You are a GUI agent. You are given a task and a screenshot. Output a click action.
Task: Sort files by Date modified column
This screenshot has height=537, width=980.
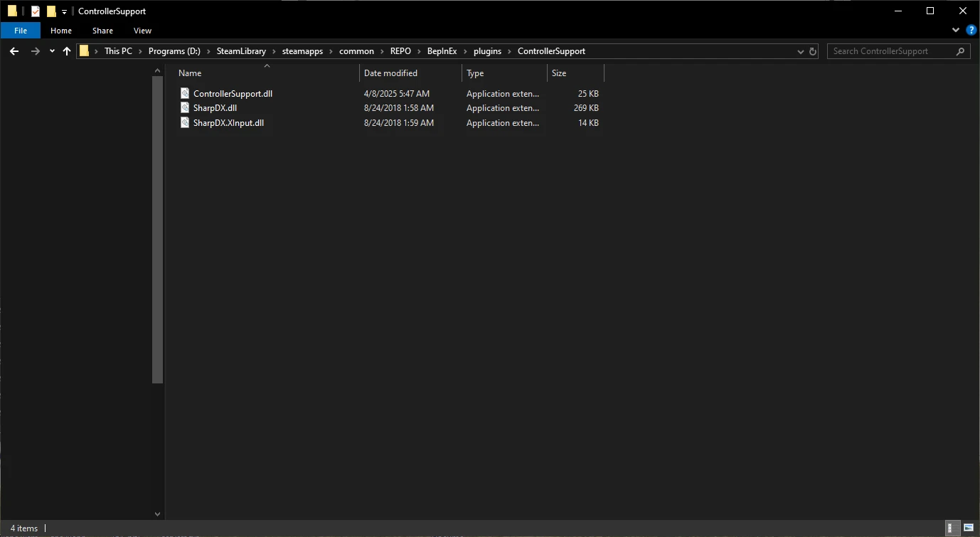(390, 73)
